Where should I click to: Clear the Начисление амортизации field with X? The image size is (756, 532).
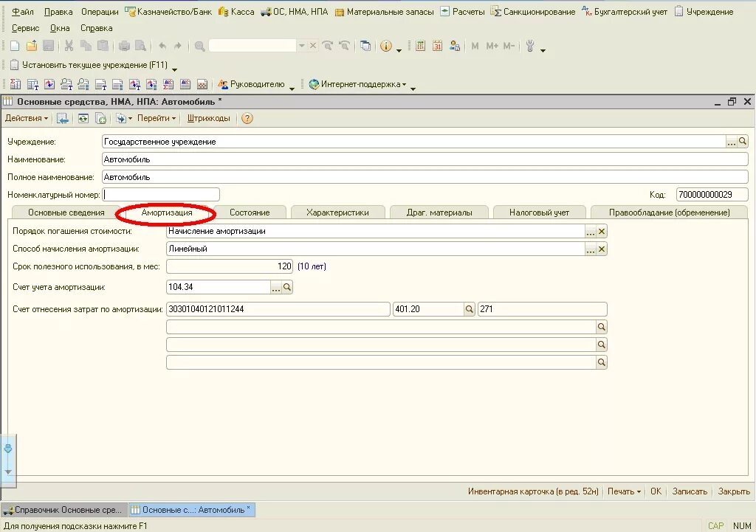point(601,231)
